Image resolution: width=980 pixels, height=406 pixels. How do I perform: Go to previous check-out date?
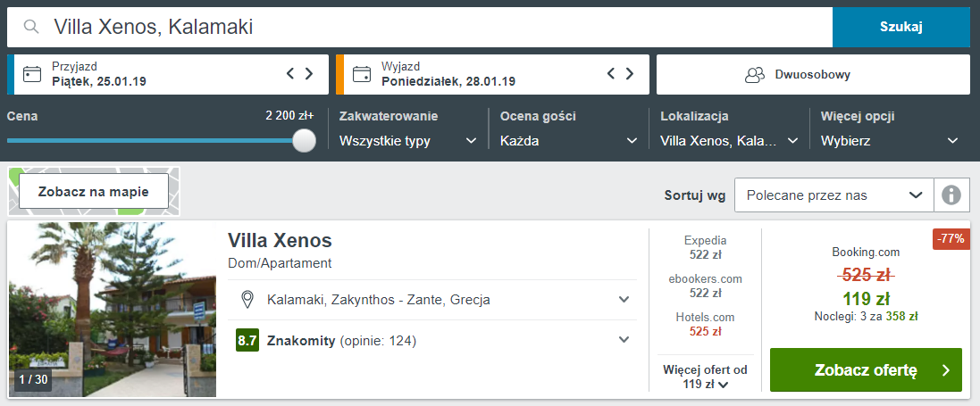point(612,74)
